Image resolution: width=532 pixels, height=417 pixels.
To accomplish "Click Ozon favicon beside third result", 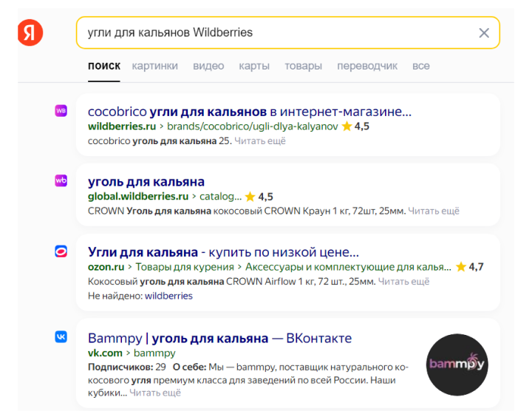I will pyautogui.click(x=61, y=251).
